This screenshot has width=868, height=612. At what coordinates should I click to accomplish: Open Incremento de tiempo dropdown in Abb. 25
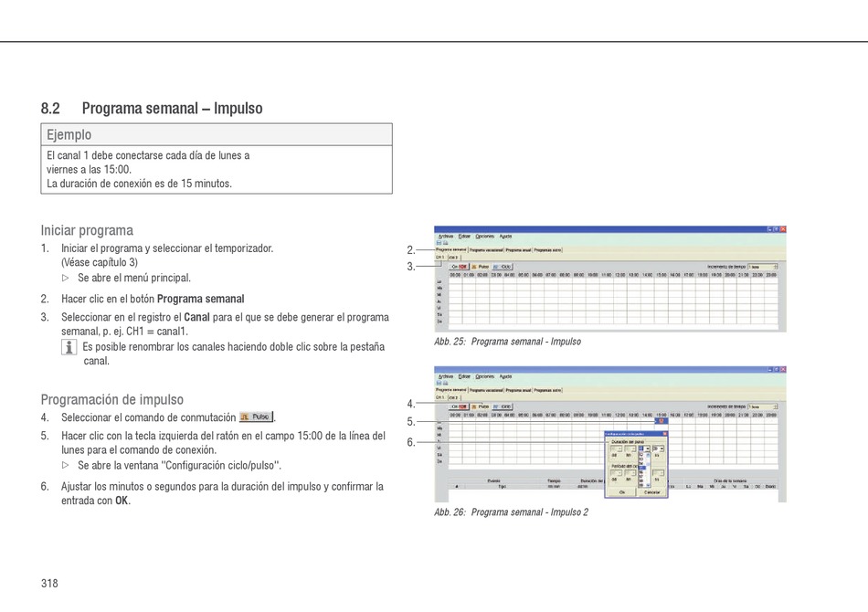763,267
